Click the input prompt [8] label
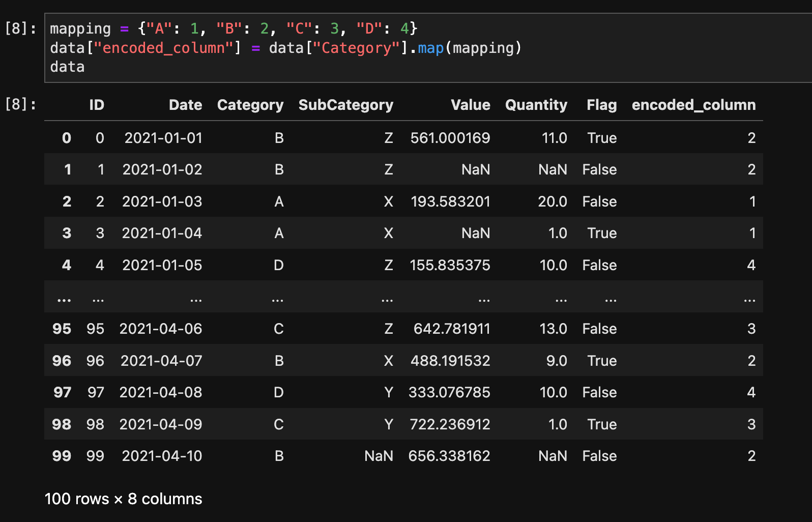 coord(20,28)
